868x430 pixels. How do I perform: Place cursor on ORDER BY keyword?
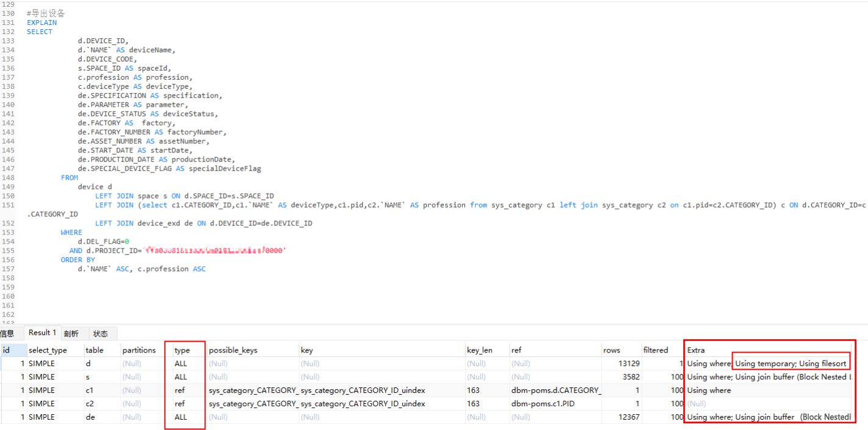pos(78,260)
